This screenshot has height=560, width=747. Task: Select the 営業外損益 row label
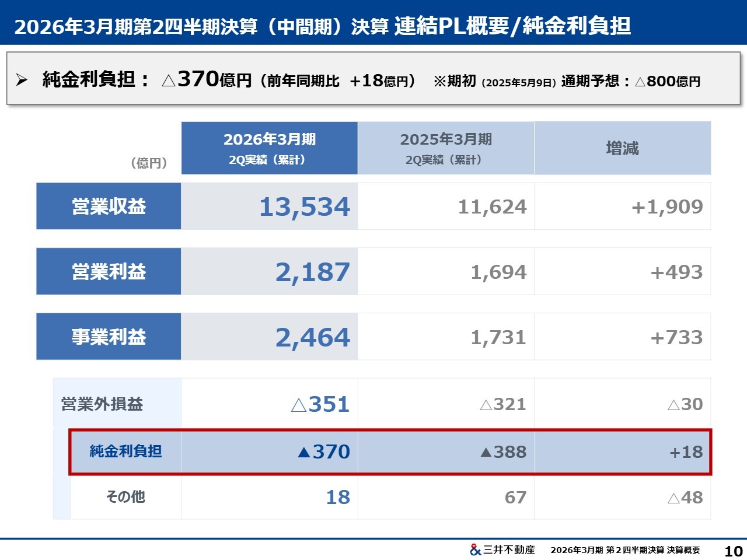[102, 404]
